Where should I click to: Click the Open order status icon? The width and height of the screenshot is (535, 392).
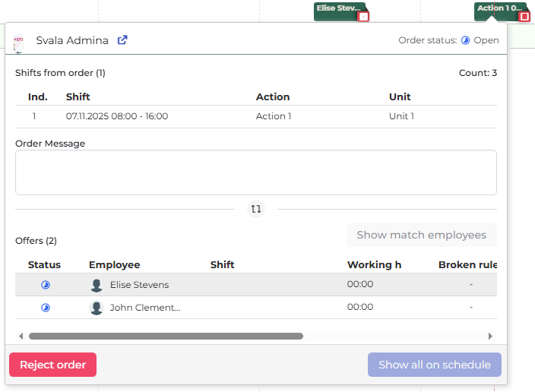[x=465, y=40]
